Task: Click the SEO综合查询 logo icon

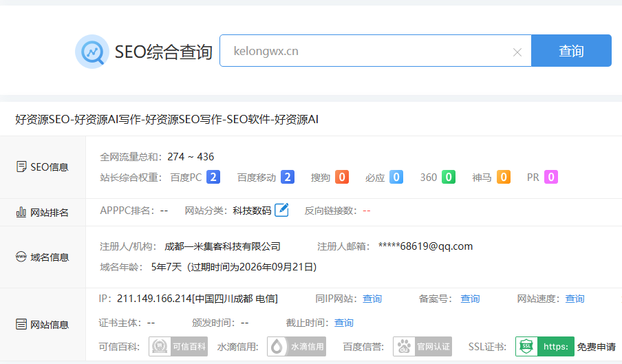Action: (x=92, y=52)
